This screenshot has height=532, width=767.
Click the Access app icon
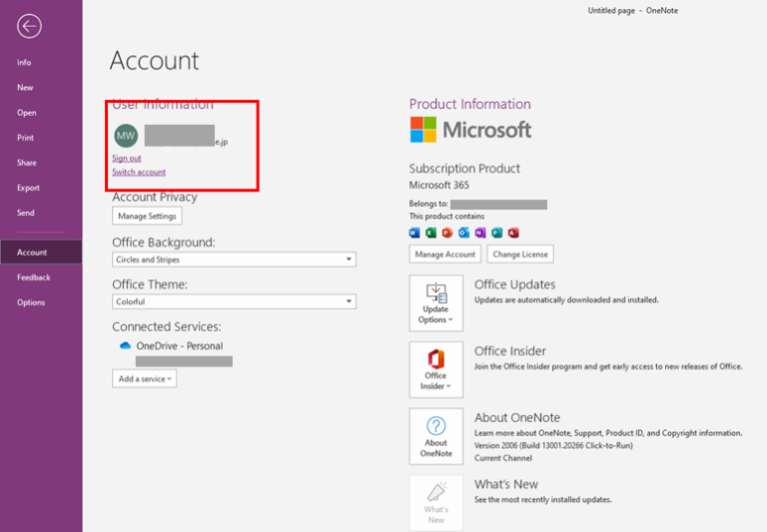pos(513,233)
